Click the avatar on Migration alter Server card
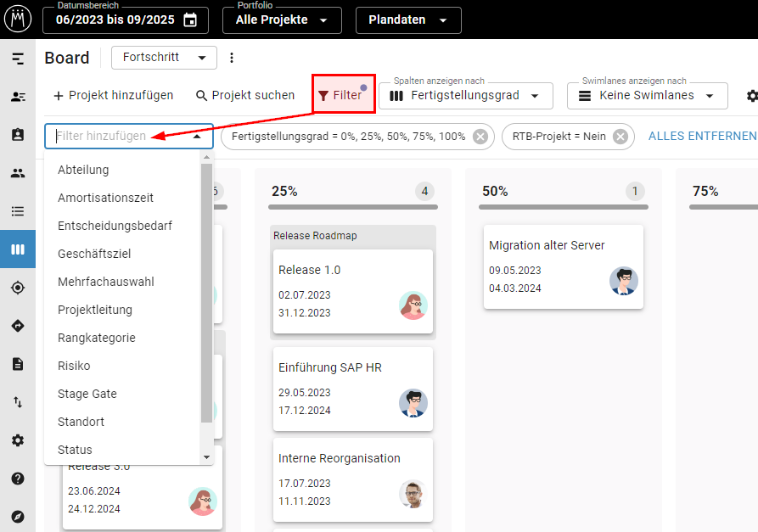Image resolution: width=758 pixels, height=532 pixels. point(624,281)
